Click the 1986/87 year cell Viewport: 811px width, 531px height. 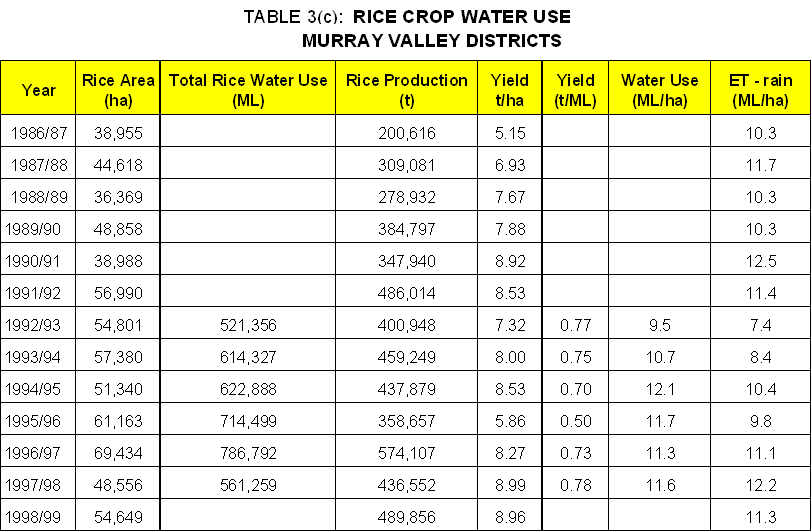click(x=39, y=132)
